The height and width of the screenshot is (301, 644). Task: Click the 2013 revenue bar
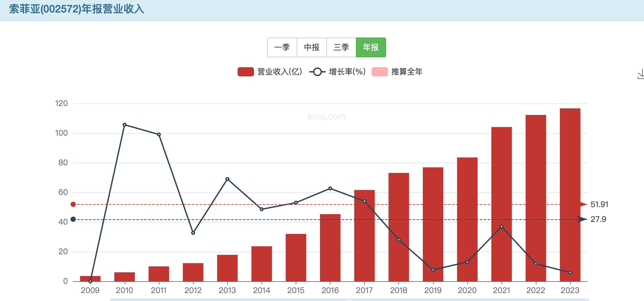click(x=227, y=268)
